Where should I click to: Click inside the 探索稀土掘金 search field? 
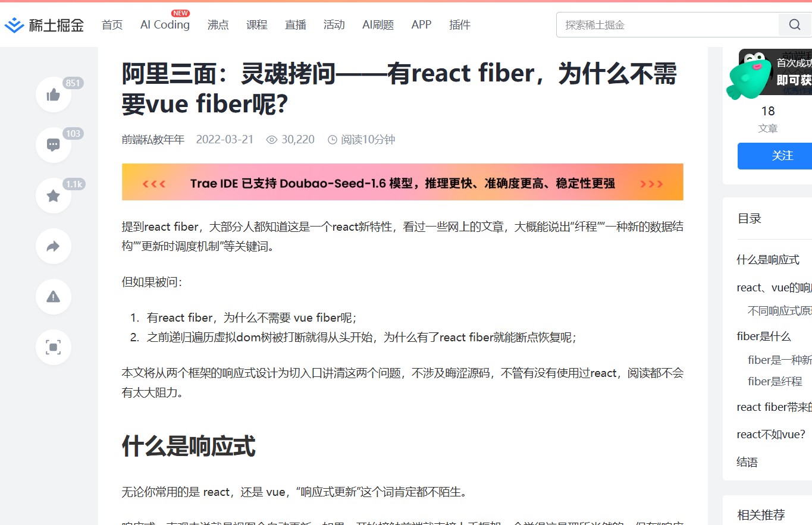(x=667, y=25)
